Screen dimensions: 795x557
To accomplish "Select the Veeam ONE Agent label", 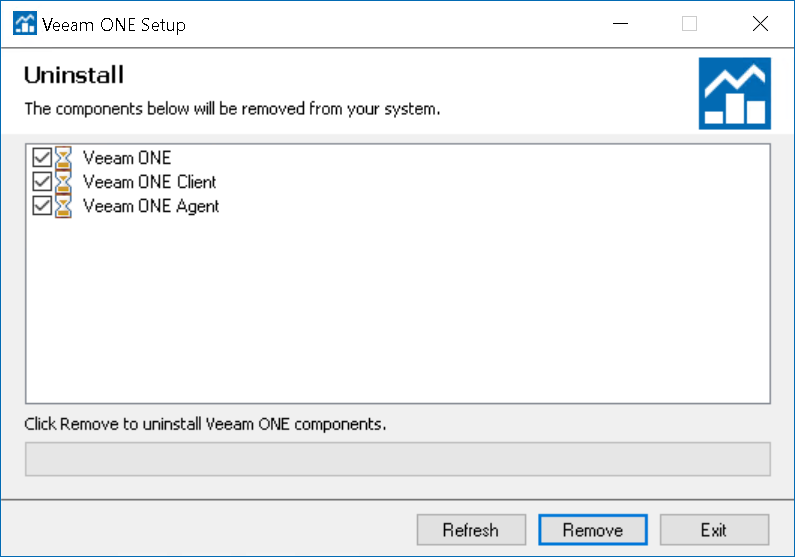I will [151, 207].
